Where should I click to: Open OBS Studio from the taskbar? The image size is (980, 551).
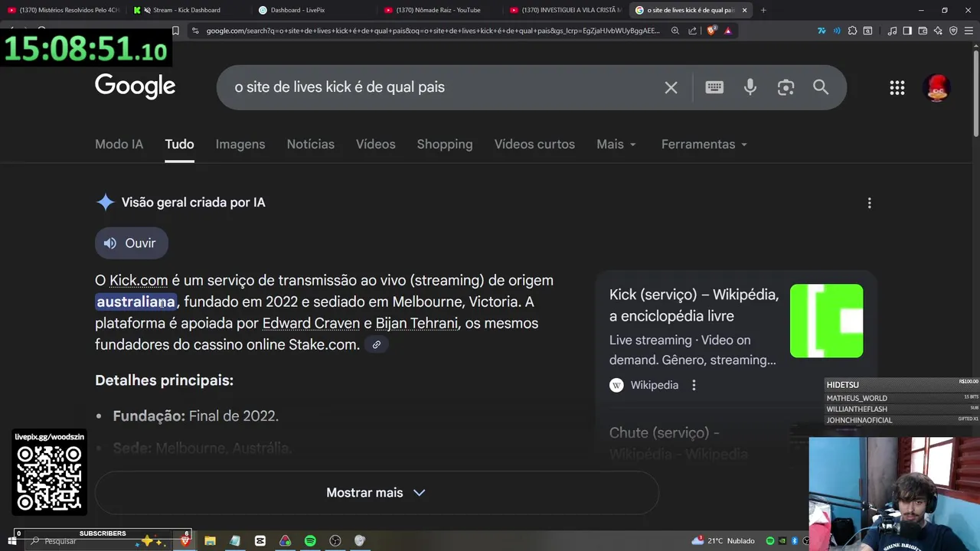pos(335,541)
